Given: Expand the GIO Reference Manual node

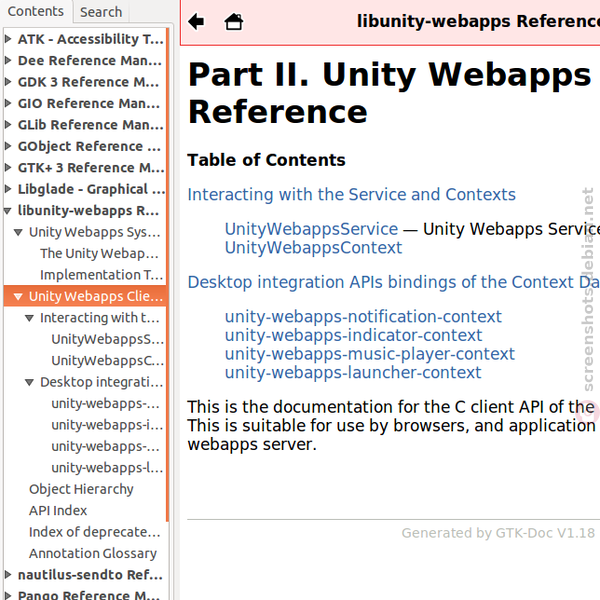Looking at the screenshot, I should [8, 103].
